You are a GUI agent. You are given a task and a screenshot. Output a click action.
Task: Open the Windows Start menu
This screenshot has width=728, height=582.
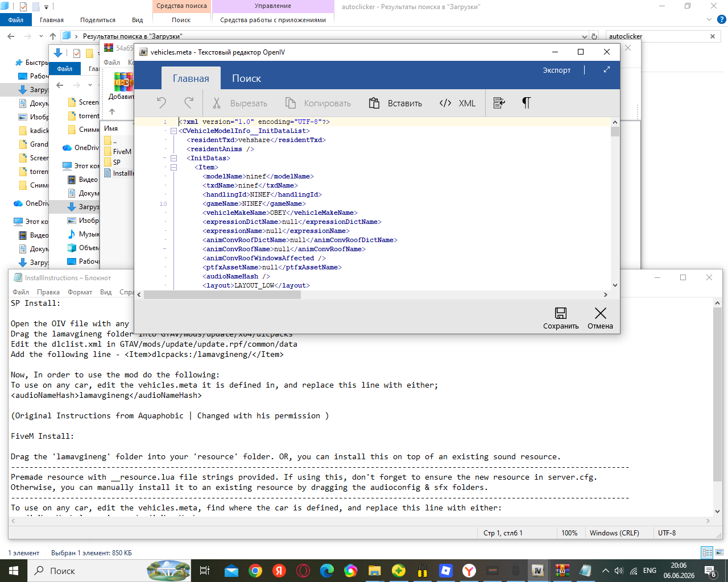click(14, 571)
